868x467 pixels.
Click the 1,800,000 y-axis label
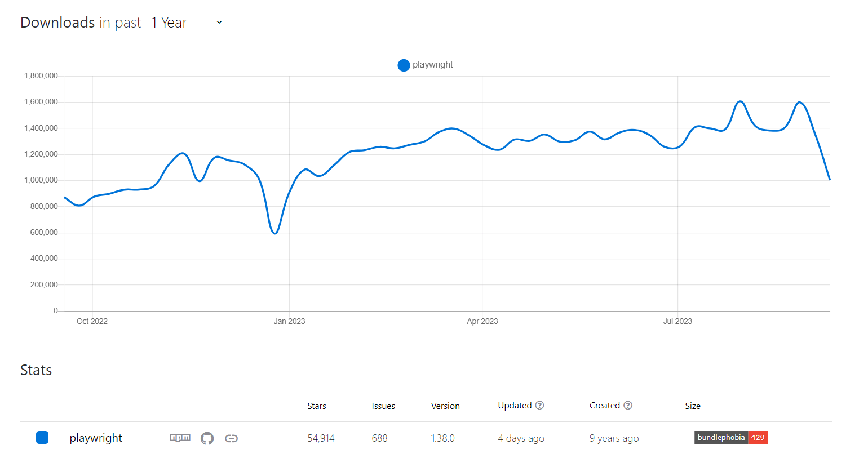click(x=41, y=75)
